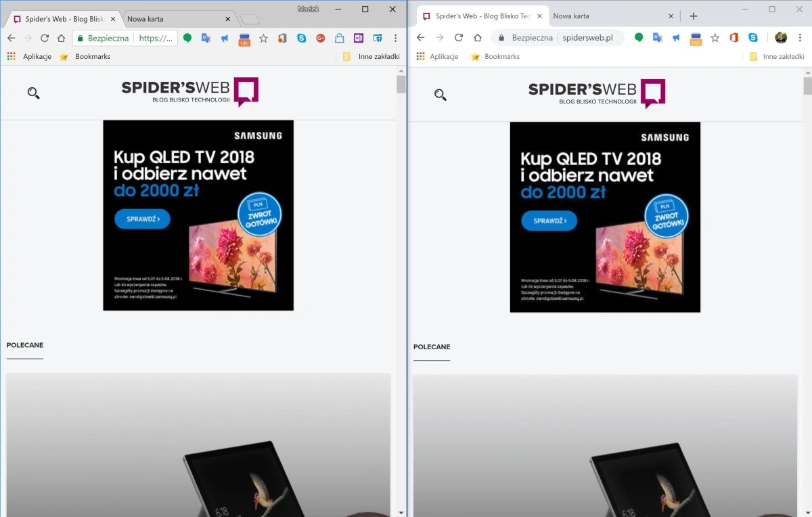Click Google Translate extension in left window
The width and height of the screenshot is (812, 517).
coord(206,39)
